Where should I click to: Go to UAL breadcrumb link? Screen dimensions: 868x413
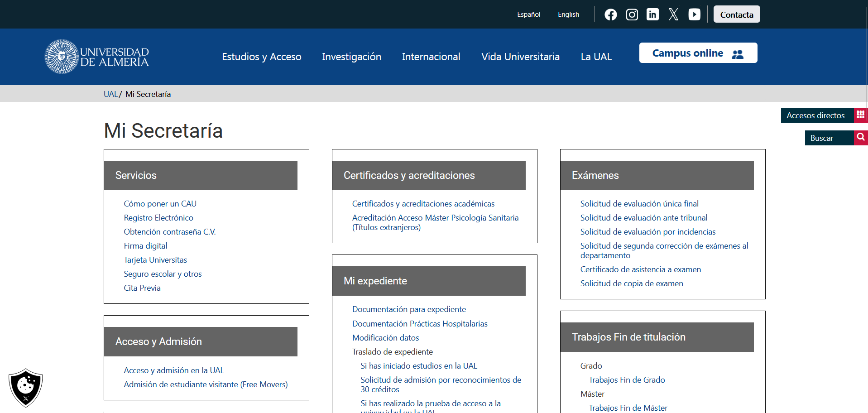110,94
